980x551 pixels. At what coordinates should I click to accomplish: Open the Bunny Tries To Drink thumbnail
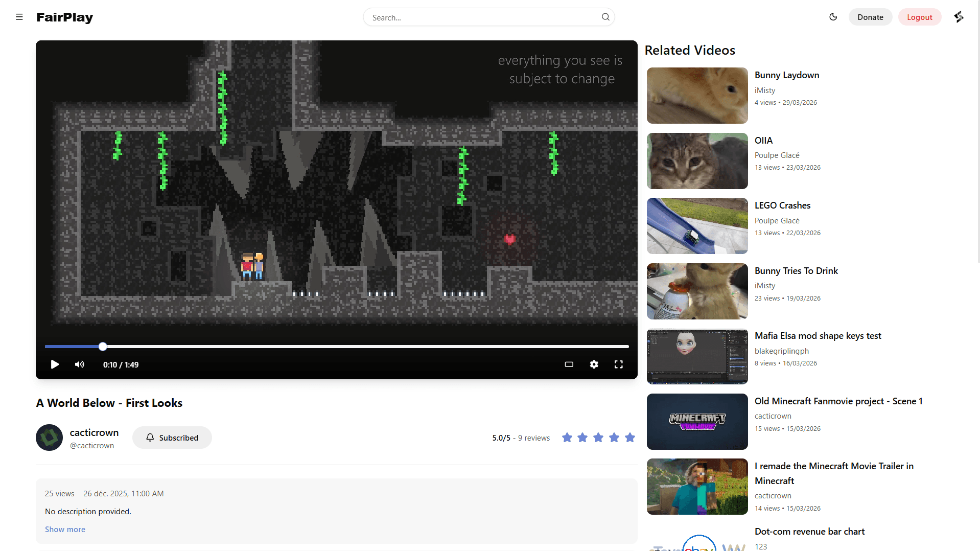697,291
